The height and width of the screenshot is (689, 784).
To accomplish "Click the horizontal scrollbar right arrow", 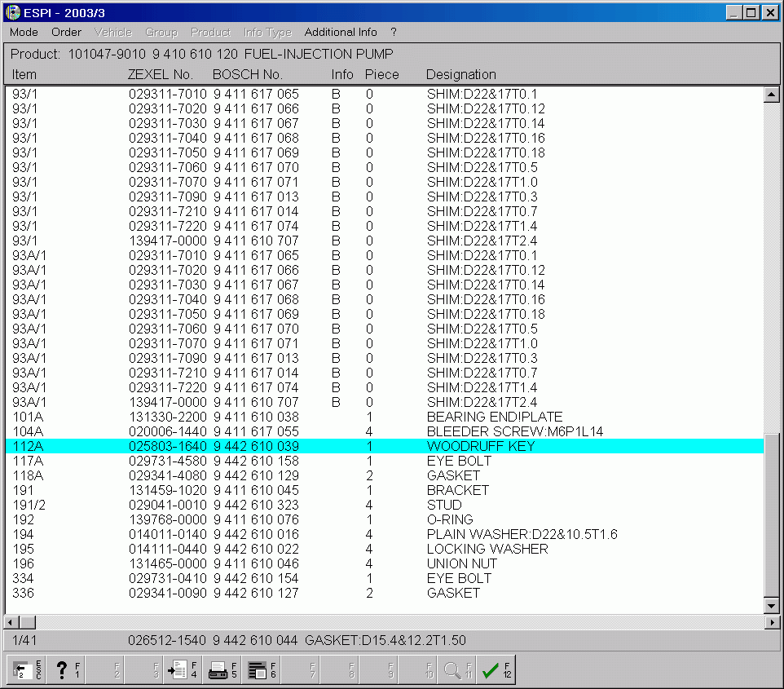I will [x=773, y=622].
